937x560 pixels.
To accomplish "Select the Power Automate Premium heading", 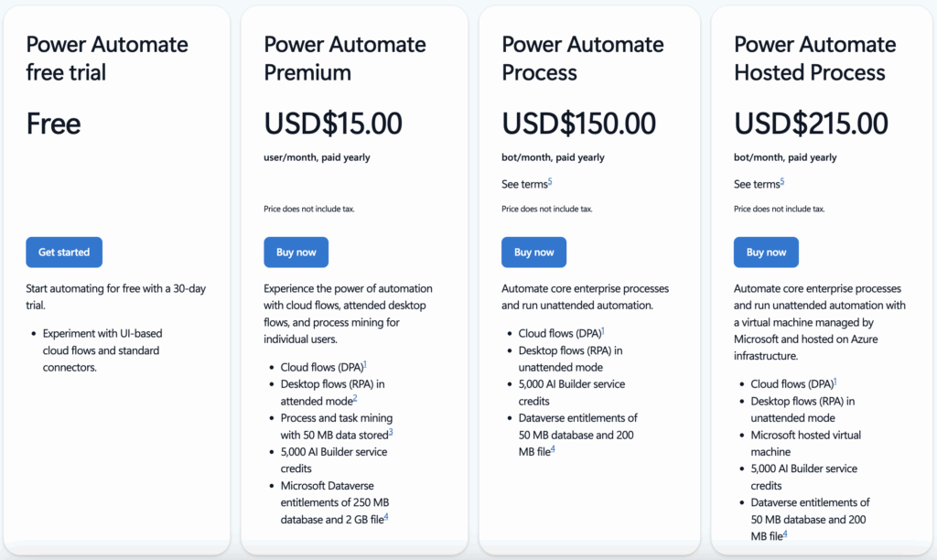I will (x=344, y=58).
